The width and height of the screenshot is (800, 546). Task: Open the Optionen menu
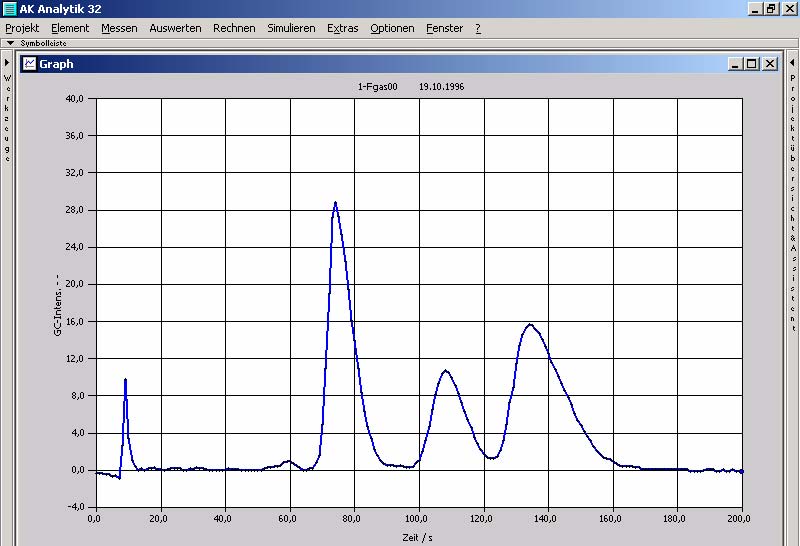click(x=392, y=28)
